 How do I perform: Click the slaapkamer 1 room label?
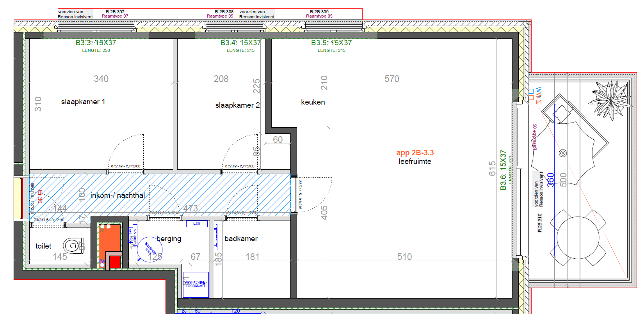[x=83, y=102]
